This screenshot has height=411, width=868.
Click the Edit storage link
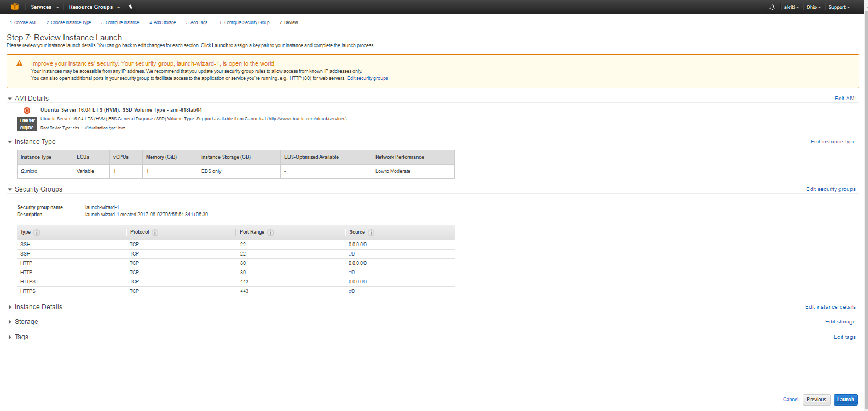coord(841,322)
